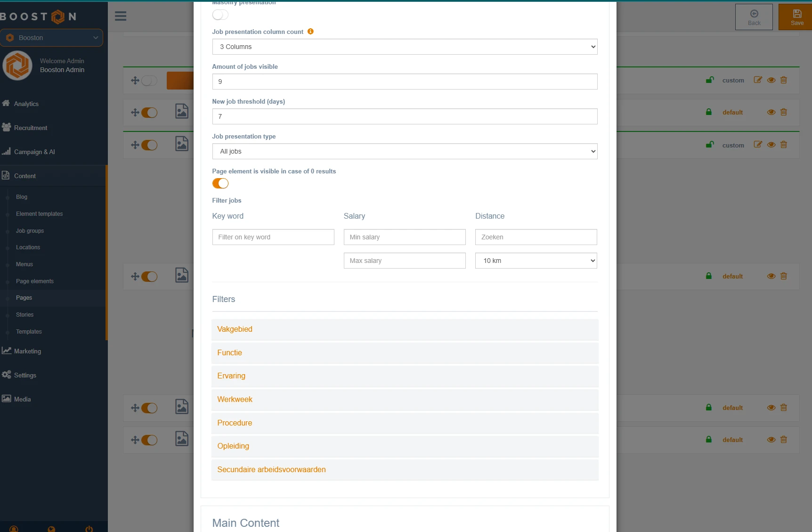Screen dimensions: 812x532
Task: Select Page elements in the sidebar
Action: coord(35,281)
